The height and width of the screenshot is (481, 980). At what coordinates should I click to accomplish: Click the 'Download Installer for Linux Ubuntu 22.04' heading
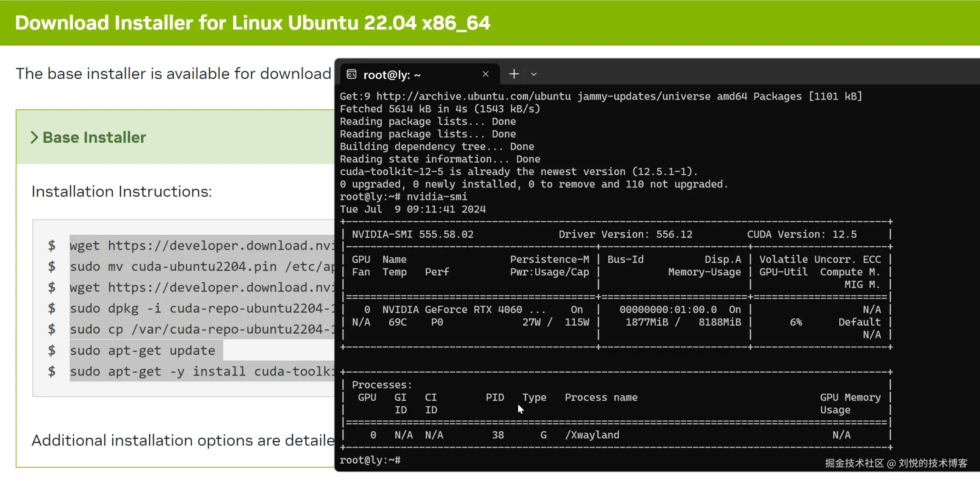253,23
